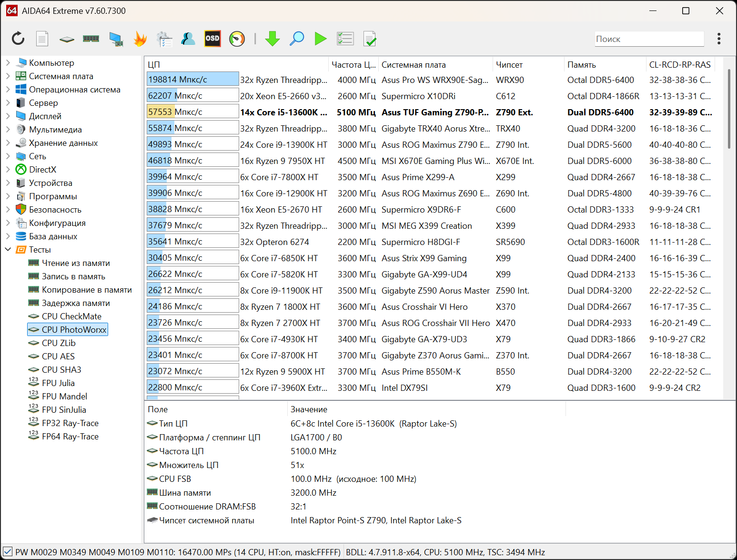Screen dimensions: 737x560
Task: Expand the Операционная система node
Action: coord(8,89)
